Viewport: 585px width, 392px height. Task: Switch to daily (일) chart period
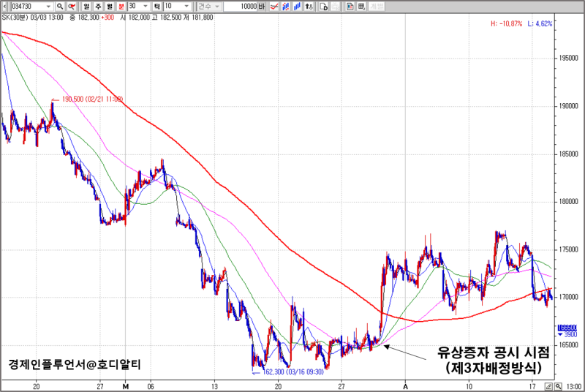[86, 7]
